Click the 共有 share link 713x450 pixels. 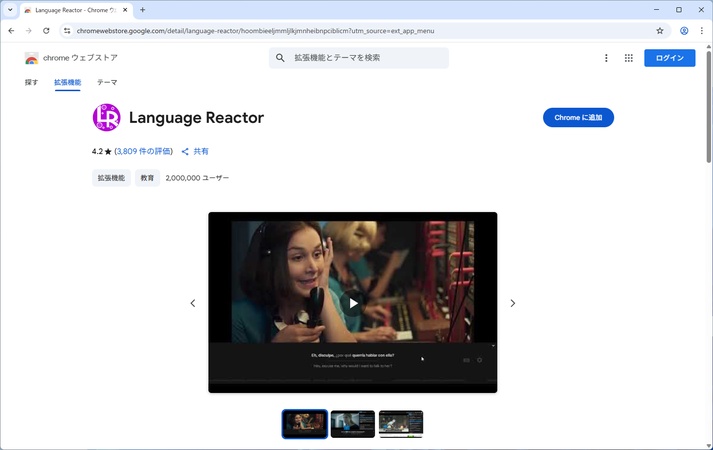(195, 151)
